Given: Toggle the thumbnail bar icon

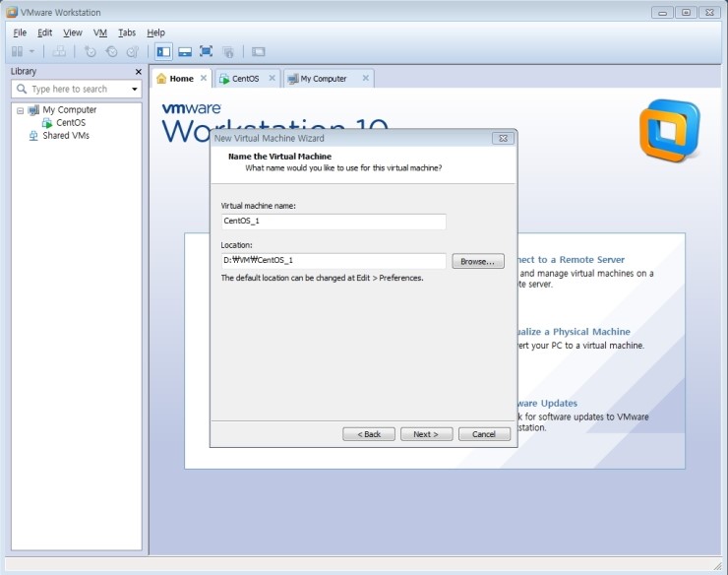Looking at the screenshot, I should point(185,51).
